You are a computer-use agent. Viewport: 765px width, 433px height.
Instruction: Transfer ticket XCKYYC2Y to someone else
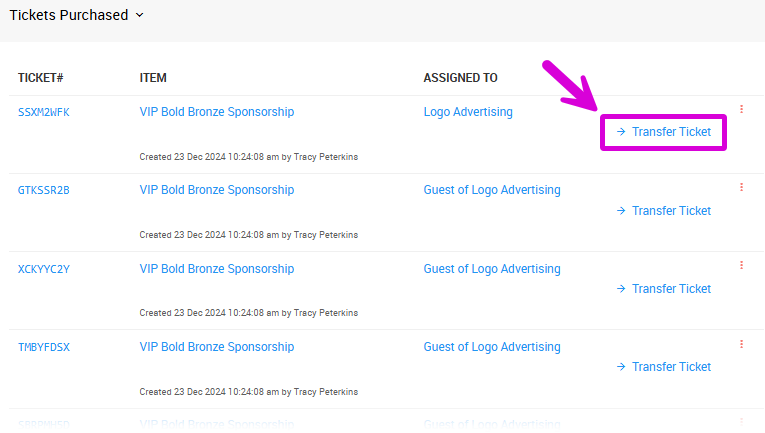pos(663,289)
